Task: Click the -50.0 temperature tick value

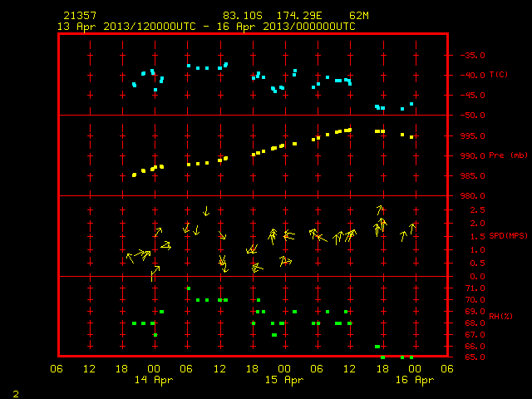Action: [x=473, y=116]
